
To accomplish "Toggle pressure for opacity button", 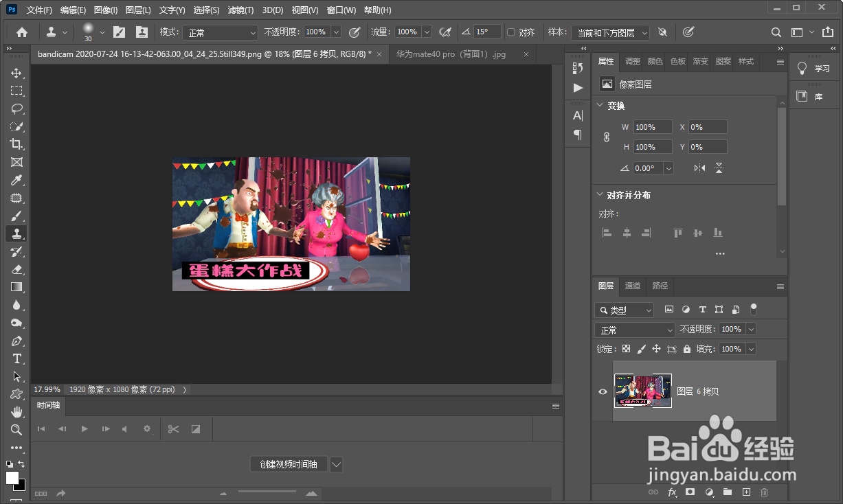I will 355,32.
